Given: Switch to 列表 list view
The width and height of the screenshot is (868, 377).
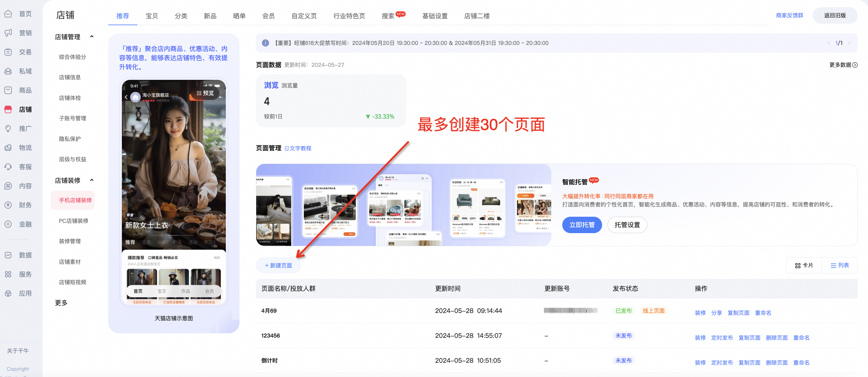Looking at the screenshot, I should click(x=840, y=266).
